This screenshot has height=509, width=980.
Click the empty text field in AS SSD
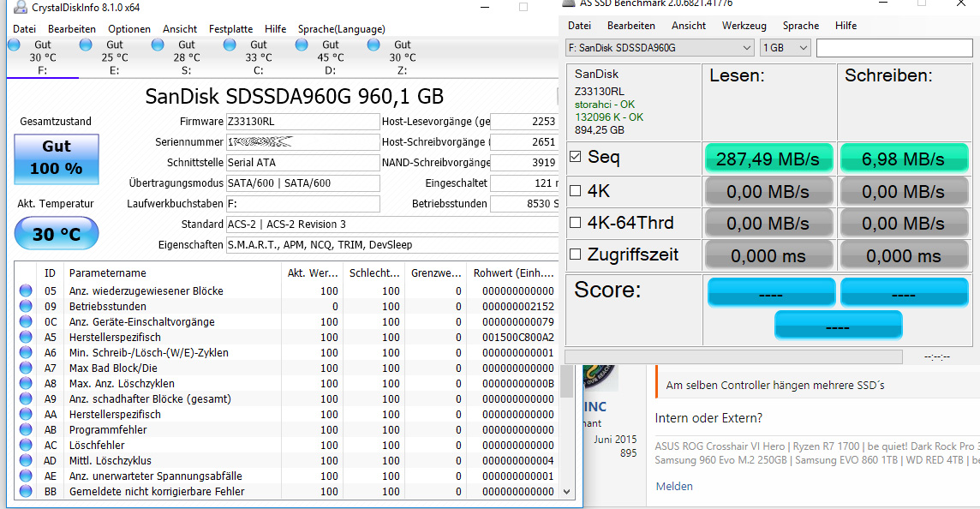[894, 47]
